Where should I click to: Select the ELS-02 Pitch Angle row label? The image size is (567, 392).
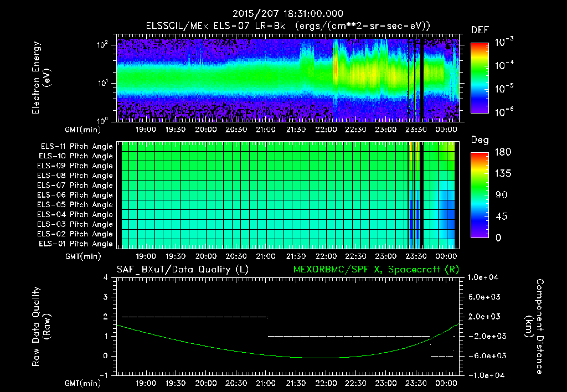pos(75,234)
